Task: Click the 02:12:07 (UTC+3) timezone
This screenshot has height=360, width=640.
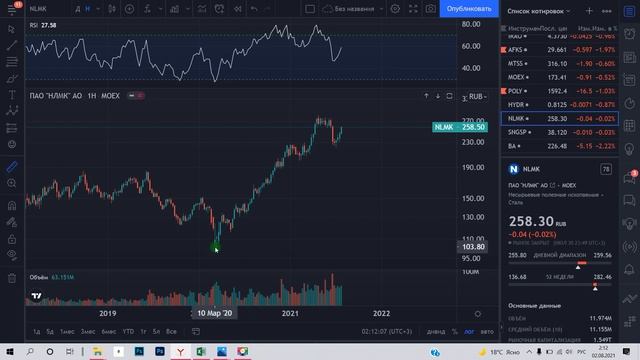Action: point(387,331)
